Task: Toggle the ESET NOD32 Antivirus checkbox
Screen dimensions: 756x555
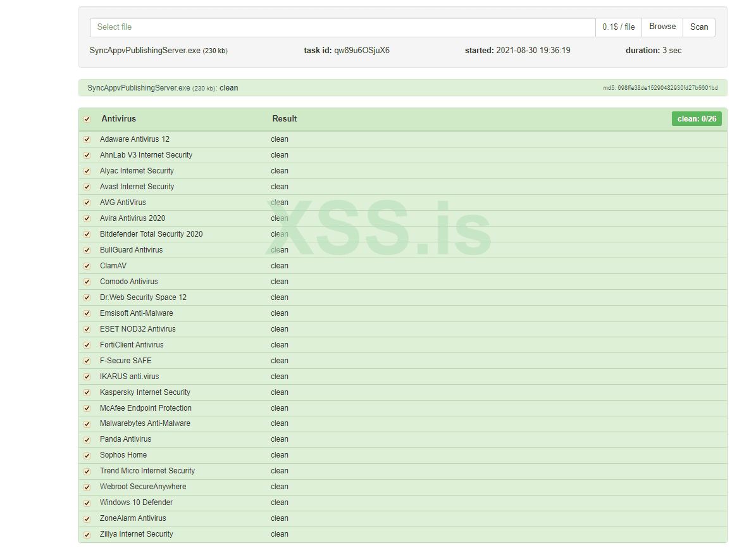Action: 87,329
